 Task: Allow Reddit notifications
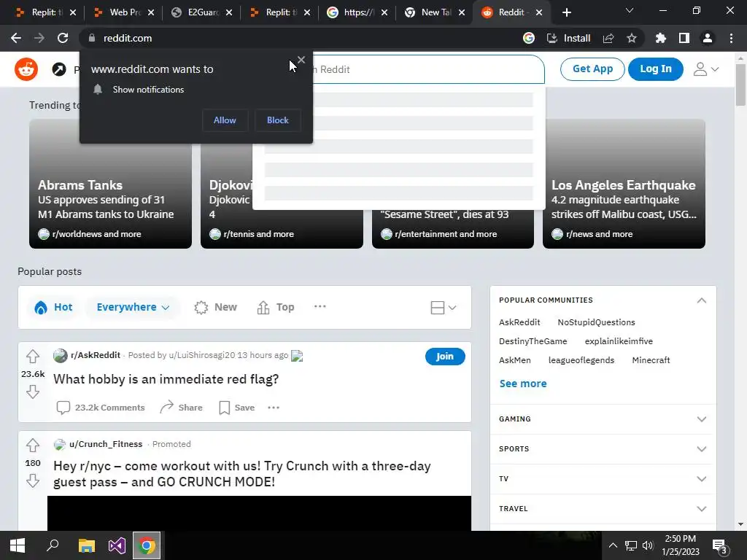(225, 120)
